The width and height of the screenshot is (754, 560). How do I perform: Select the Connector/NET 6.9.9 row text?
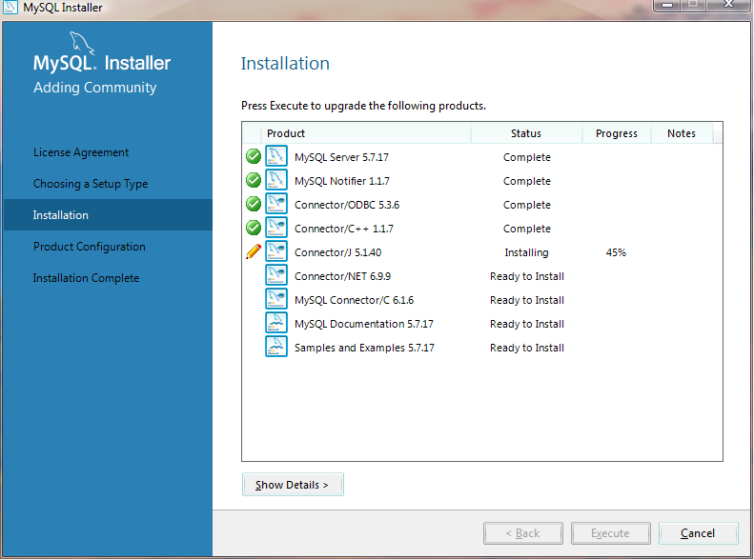(x=342, y=276)
